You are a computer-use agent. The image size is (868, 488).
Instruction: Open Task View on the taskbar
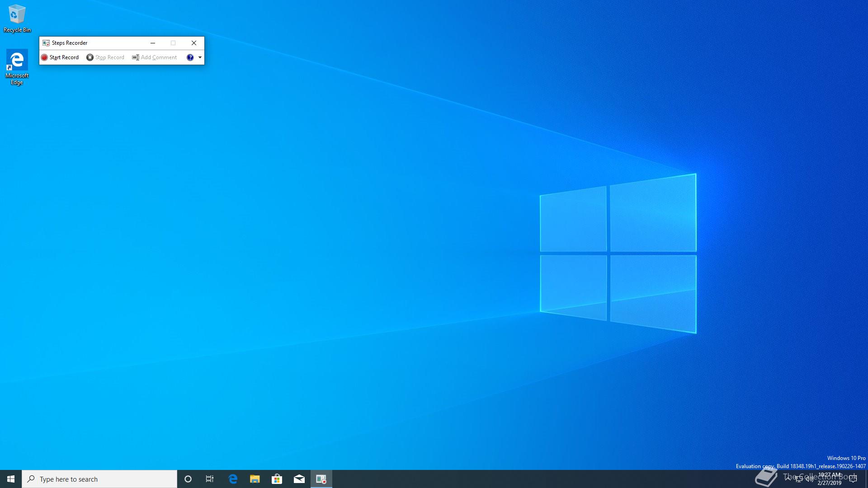pyautogui.click(x=210, y=479)
